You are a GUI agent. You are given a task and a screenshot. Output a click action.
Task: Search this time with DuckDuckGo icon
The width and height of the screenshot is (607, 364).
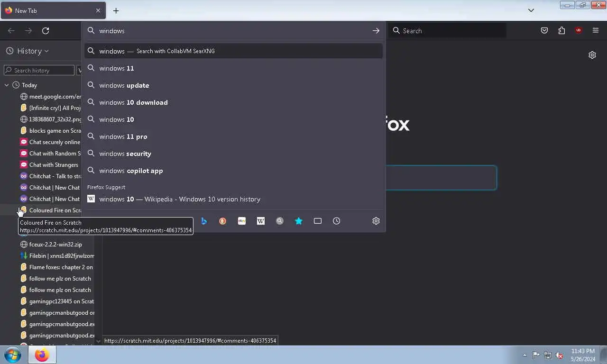point(223,221)
